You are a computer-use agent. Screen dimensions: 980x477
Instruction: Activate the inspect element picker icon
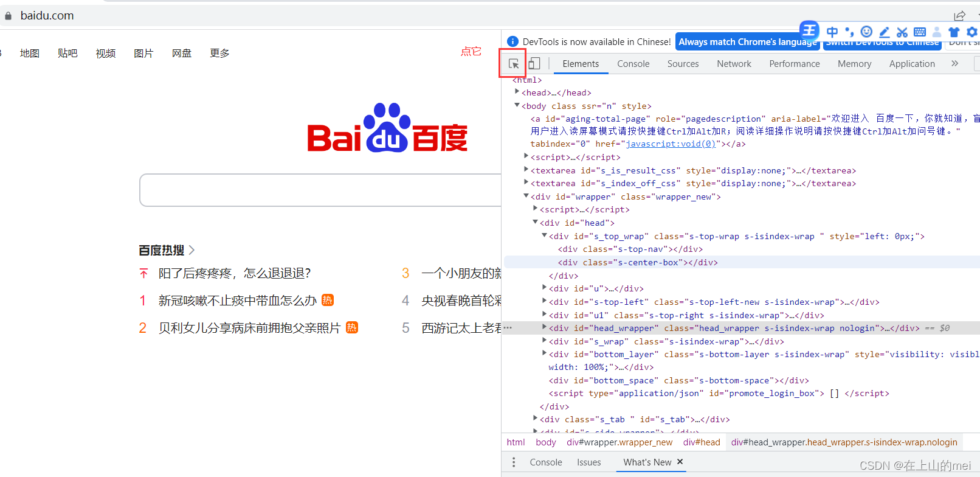point(514,63)
